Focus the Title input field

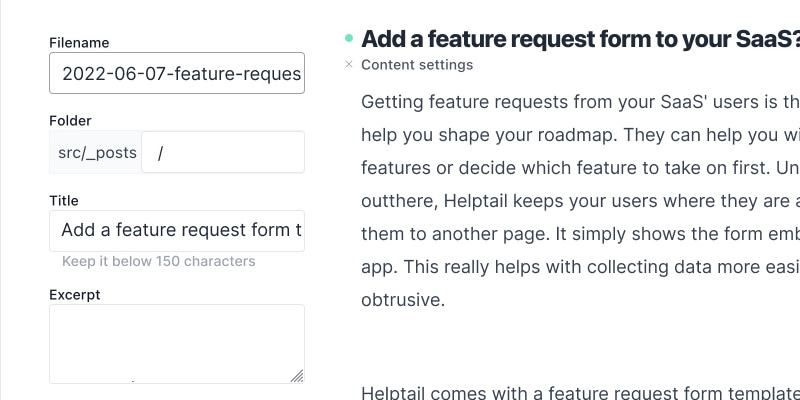177,230
